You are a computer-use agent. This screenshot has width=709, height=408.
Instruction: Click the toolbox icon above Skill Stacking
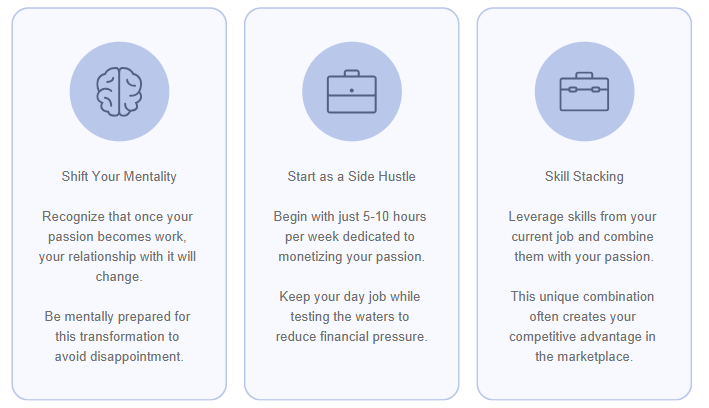click(584, 92)
